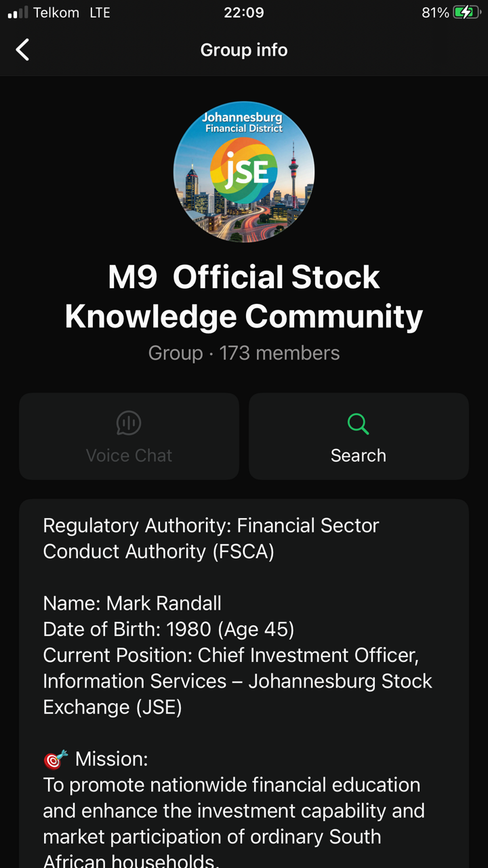The image size is (488, 868).
Task: Tap the 173 members count
Action: tap(279, 353)
